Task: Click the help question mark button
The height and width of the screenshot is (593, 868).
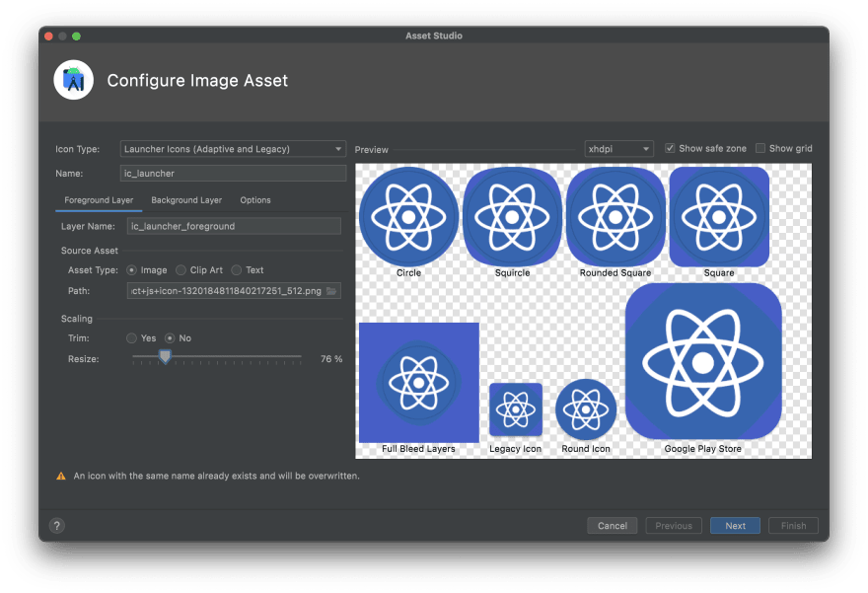Action: pyautogui.click(x=57, y=526)
